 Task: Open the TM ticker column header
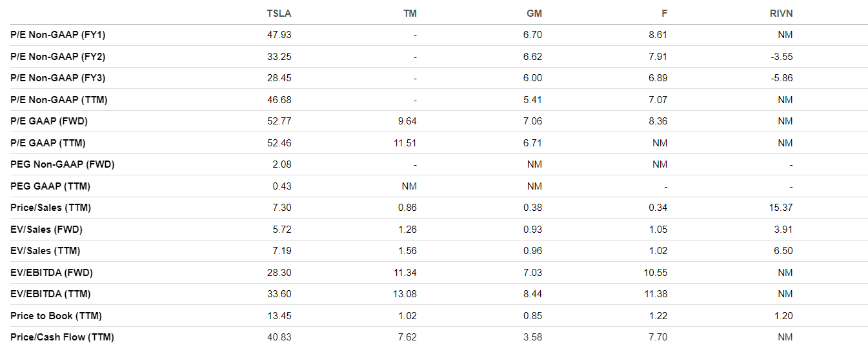tap(409, 14)
